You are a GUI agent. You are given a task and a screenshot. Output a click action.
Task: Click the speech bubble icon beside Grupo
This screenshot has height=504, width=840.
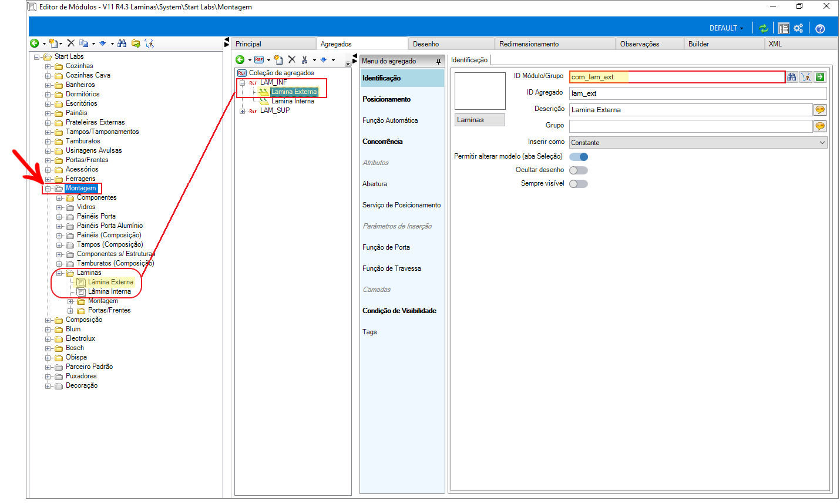point(820,126)
